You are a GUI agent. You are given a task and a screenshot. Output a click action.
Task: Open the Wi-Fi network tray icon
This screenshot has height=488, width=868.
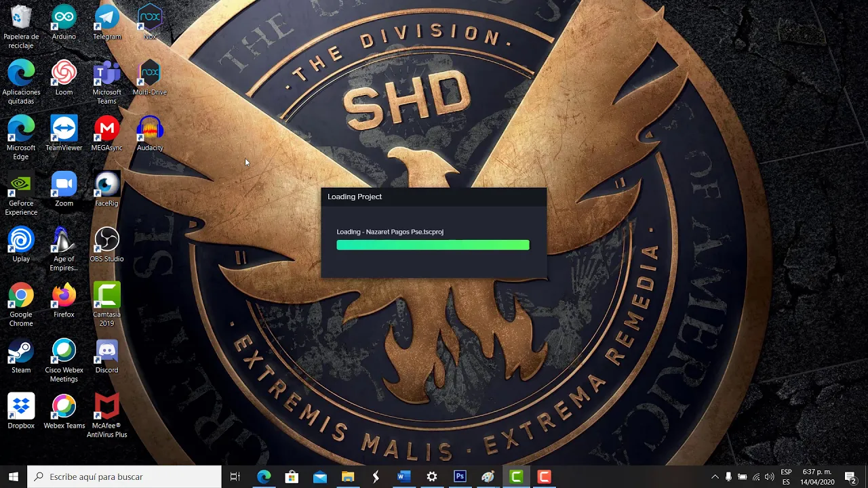(x=756, y=476)
